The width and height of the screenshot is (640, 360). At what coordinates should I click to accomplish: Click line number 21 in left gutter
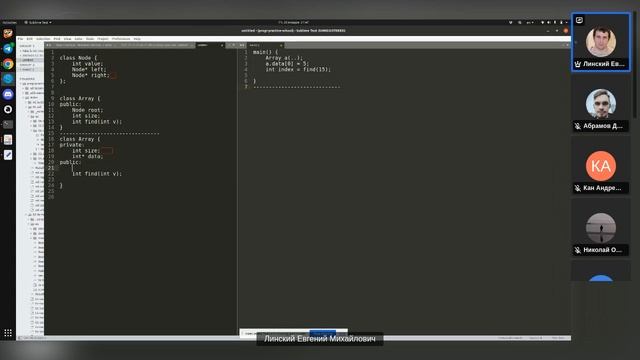[x=51, y=168]
